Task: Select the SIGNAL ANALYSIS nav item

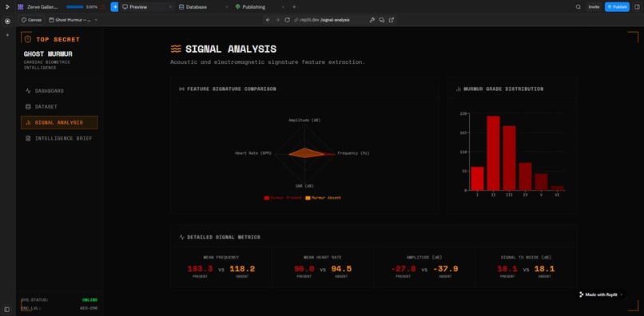Action: [x=59, y=122]
